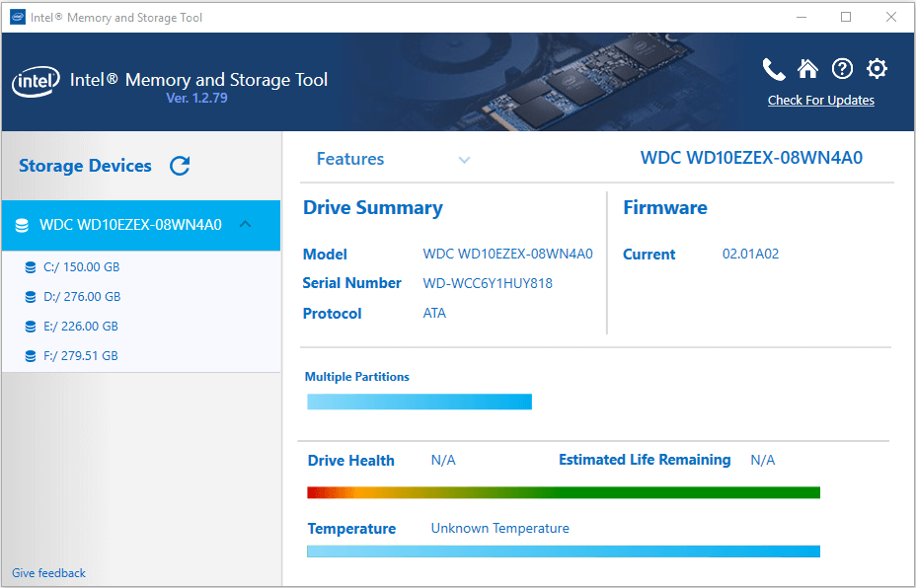This screenshot has width=916, height=588.
Task: Open the Features menu label
Action: tap(350, 159)
